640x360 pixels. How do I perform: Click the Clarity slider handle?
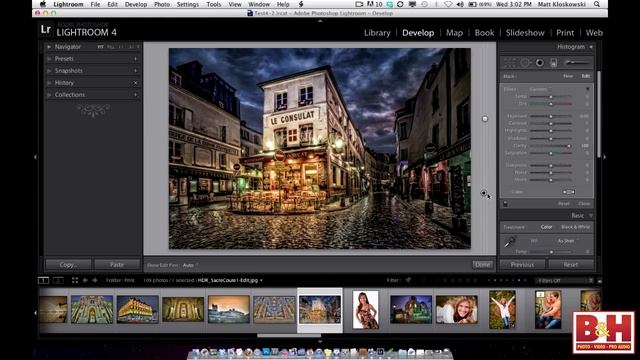(x=569, y=146)
